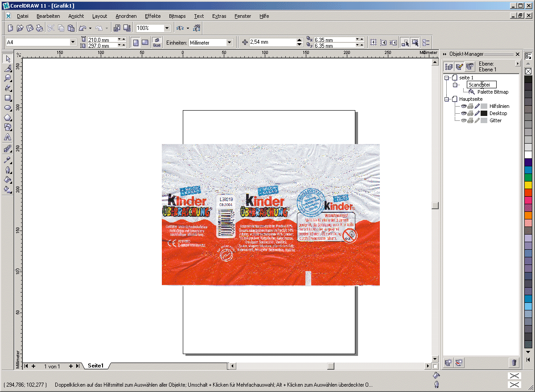Viewport: 535px width, 392px height.
Task: Click the New Layer icon in Objekt-Manager
Action: tap(449, 363)
